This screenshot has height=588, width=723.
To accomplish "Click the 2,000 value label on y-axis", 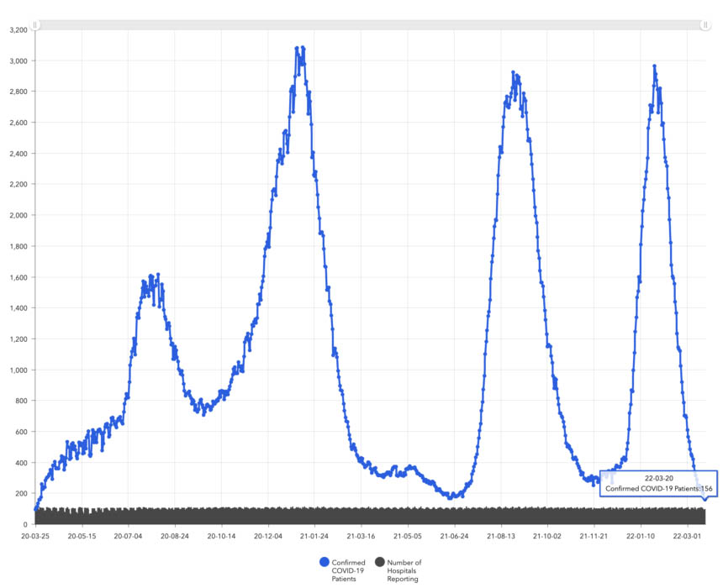I will click(x=18, y=215).
